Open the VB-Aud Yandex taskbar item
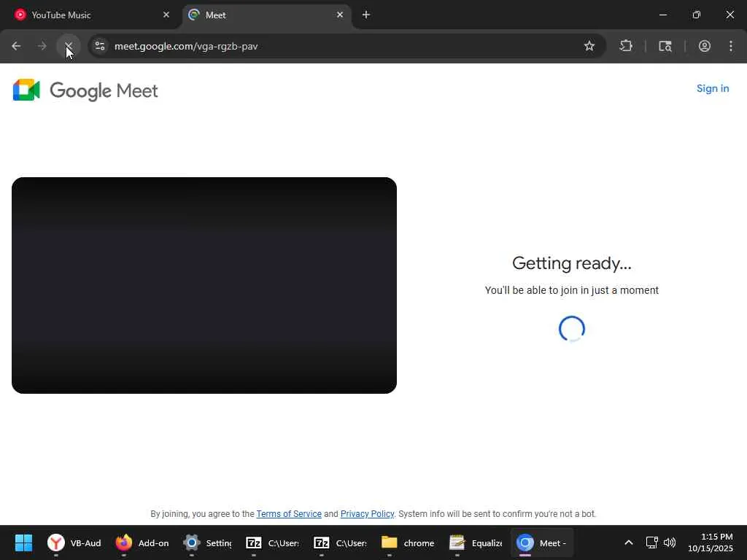The image size is (747, 560). tap(74, 542)
